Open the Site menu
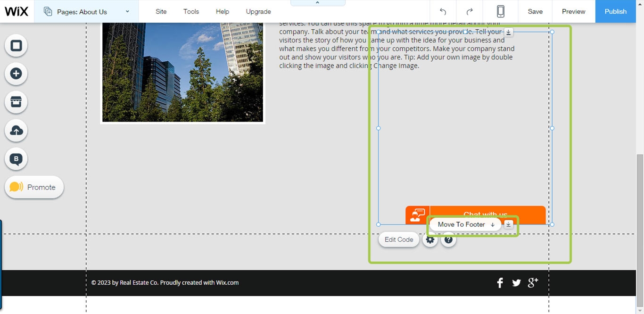Image resolution: width=644 pixels, height=314 pixels. click(x=161, y=11)
